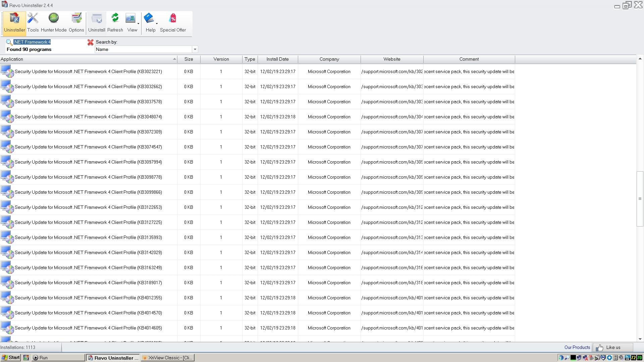Sort list by Install Date column
Viewport: 644px width, 362px height.
click(x=277, y=59)
